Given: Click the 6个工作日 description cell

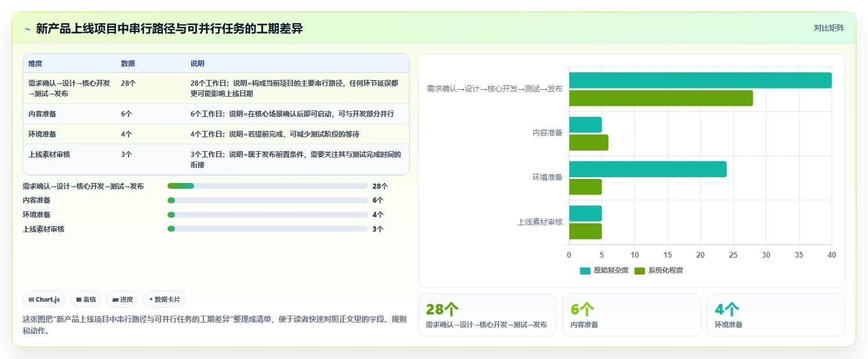Looking at the screenshot, I should (x=292, y=114).
